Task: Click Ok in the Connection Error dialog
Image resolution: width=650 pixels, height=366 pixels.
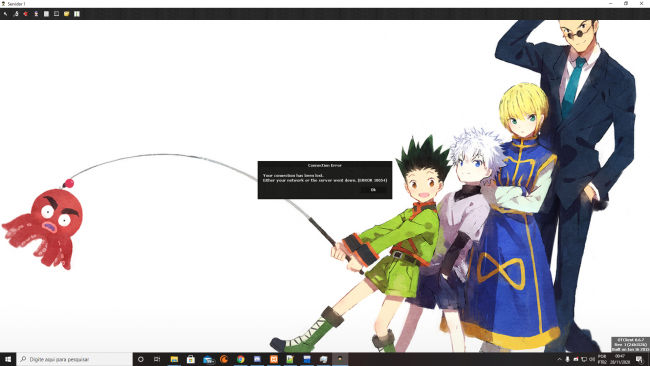Action: [x=373, y=190]
